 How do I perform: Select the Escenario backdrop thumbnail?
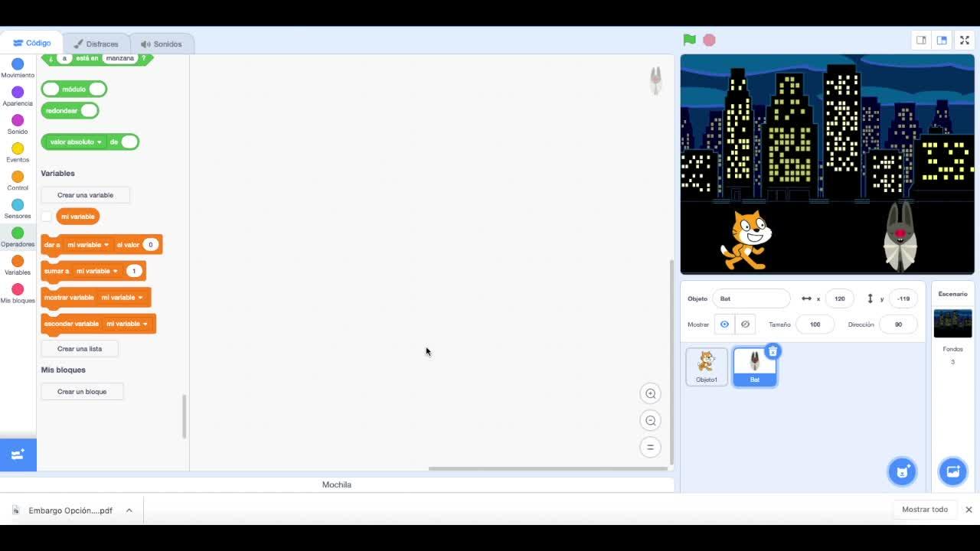pos(953,324)
